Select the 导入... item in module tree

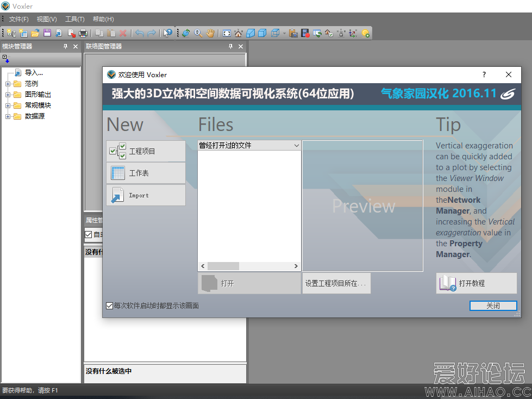click(x=34, y=73)
